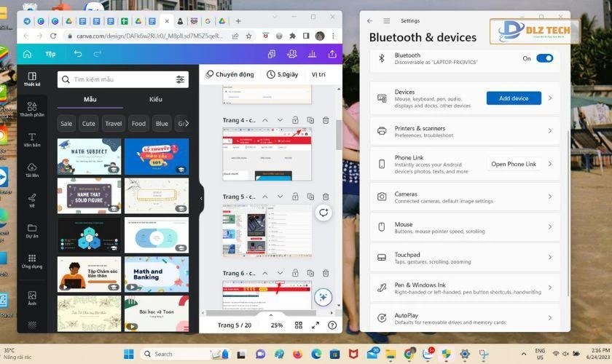Lock Trang 5 page

296,197
